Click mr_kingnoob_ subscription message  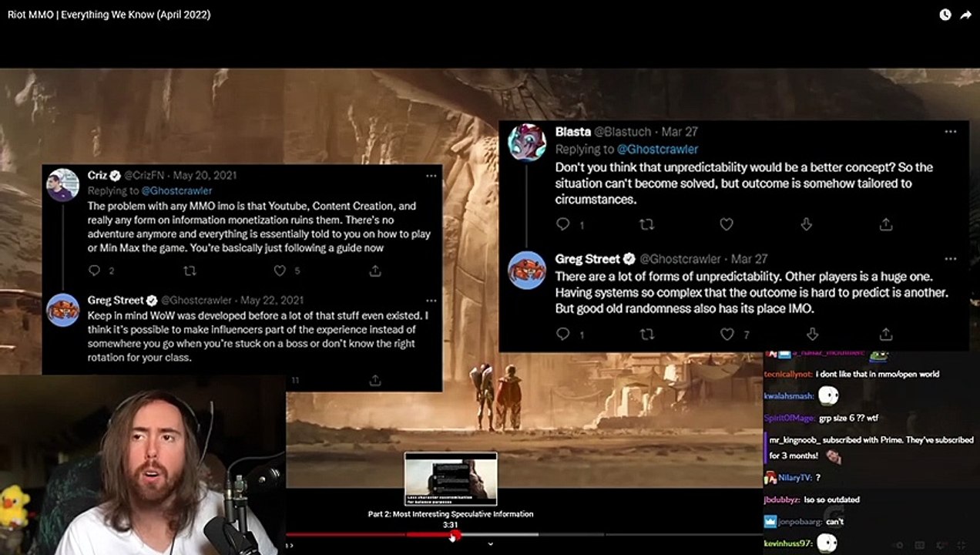[871, 448]
